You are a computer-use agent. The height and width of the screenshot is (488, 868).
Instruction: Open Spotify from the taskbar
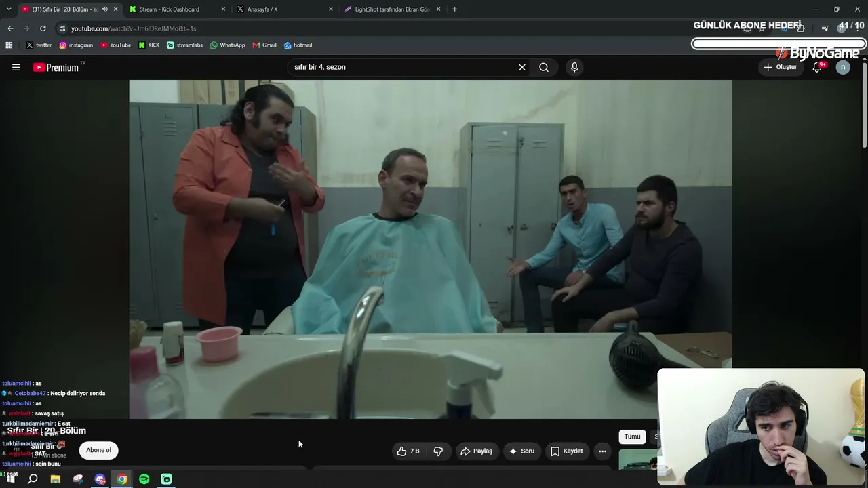pyautogui.click(x=144, y=479)
